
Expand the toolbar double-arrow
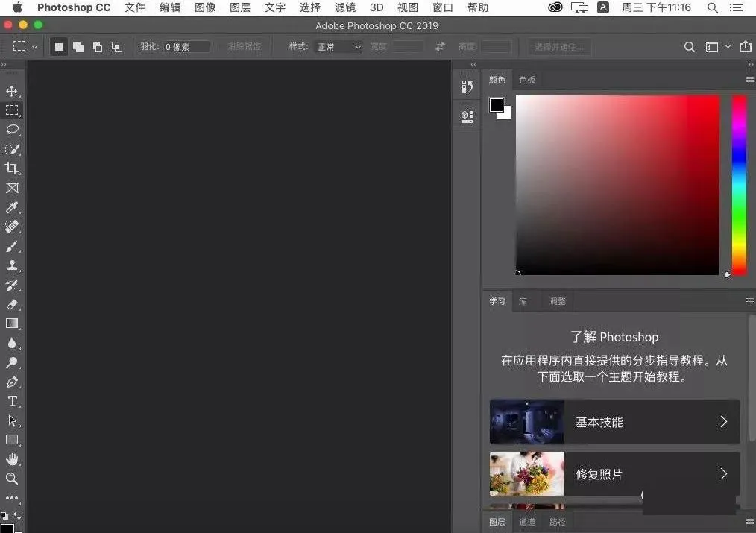(x=4, y=65)
